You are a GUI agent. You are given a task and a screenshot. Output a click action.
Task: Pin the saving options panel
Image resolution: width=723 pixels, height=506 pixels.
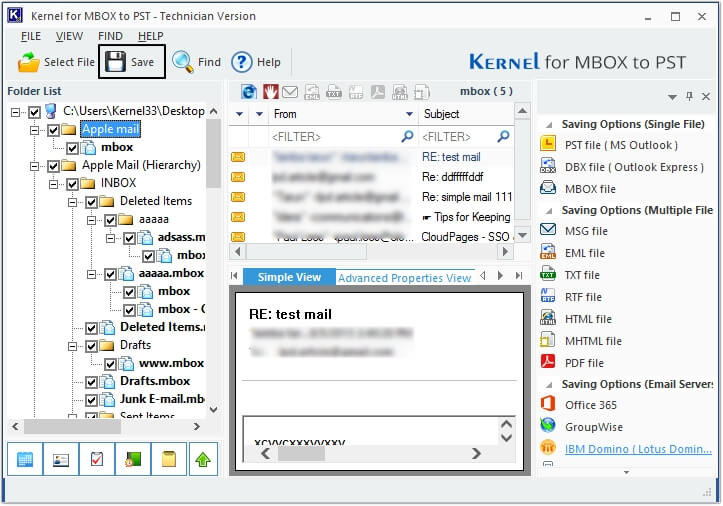tap(689, 96)
